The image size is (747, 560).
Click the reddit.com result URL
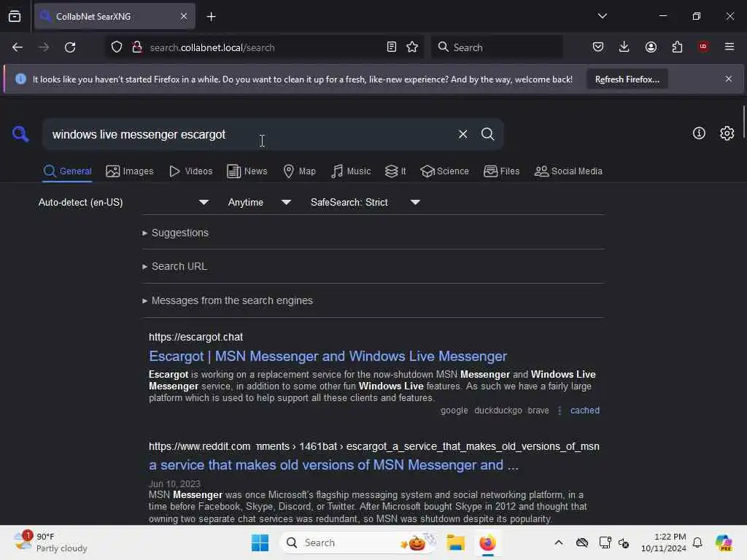(x=374, y=447)
